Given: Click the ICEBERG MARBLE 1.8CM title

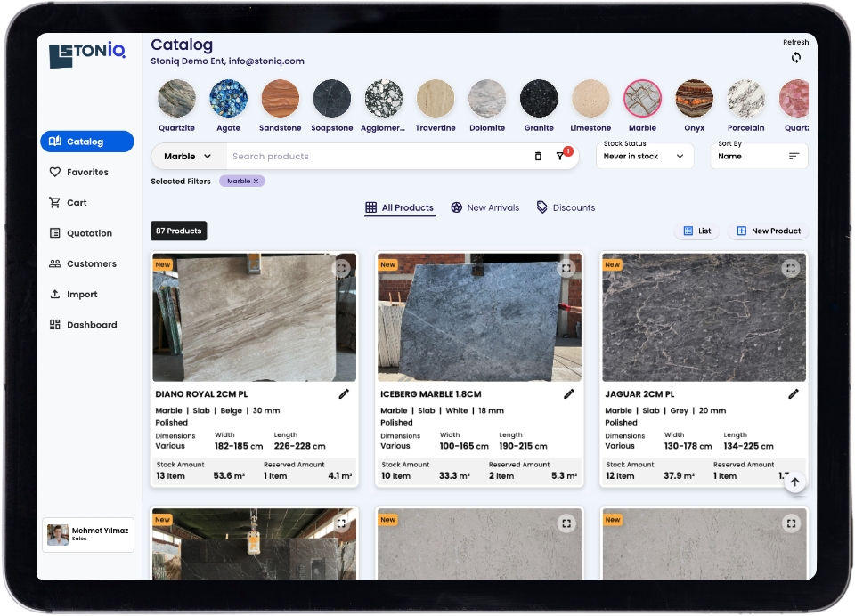Looking at the screenshot, I should (431, 394).
